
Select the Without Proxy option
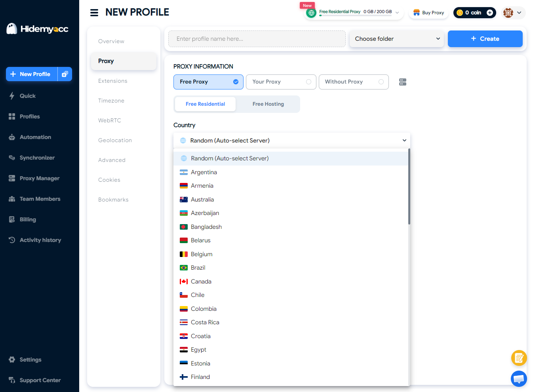click(354, 82)
